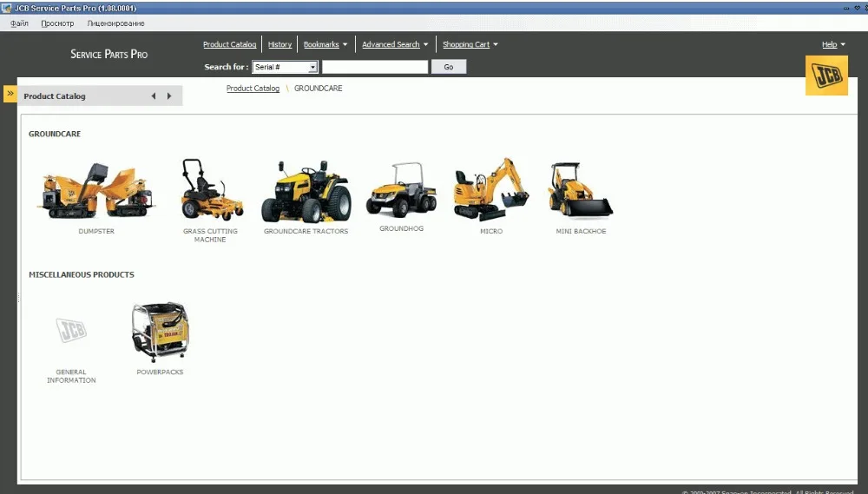The height and width of the screenshot is (494, 868).
Task: Open the History link
Action: click(x=279, y=44)
